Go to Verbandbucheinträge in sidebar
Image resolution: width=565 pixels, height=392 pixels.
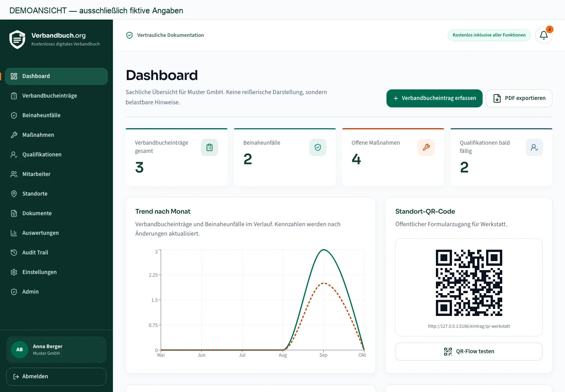tap(56, 96)
